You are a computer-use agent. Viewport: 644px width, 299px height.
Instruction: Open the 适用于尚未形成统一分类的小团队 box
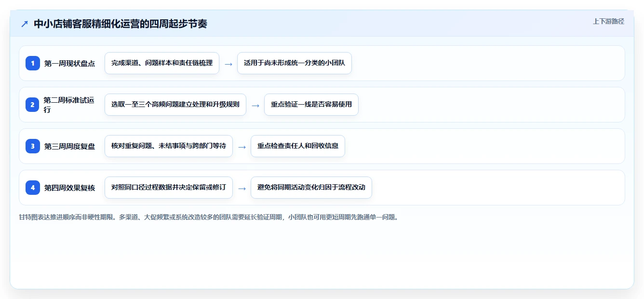tap(295, 63)
